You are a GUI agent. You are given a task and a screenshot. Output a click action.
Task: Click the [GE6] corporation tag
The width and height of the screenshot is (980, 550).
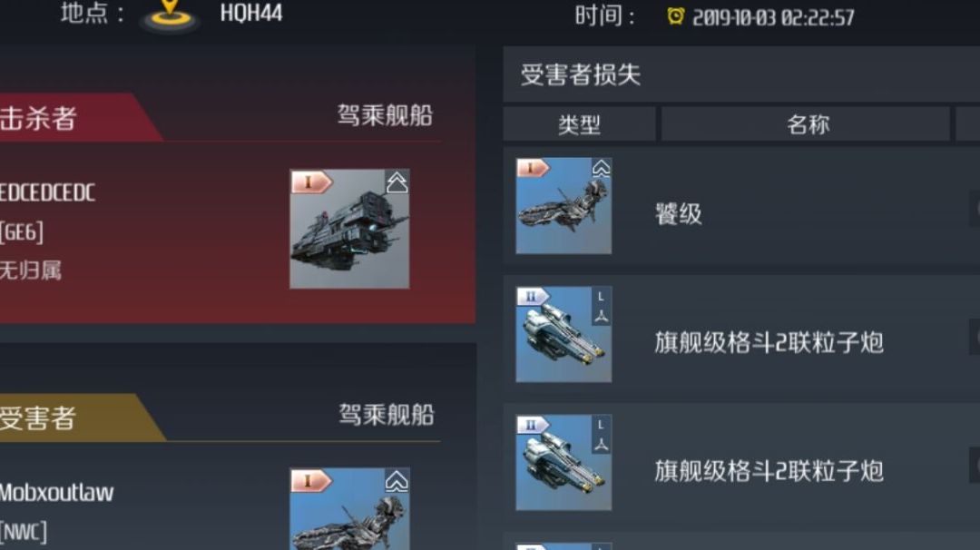21,231
